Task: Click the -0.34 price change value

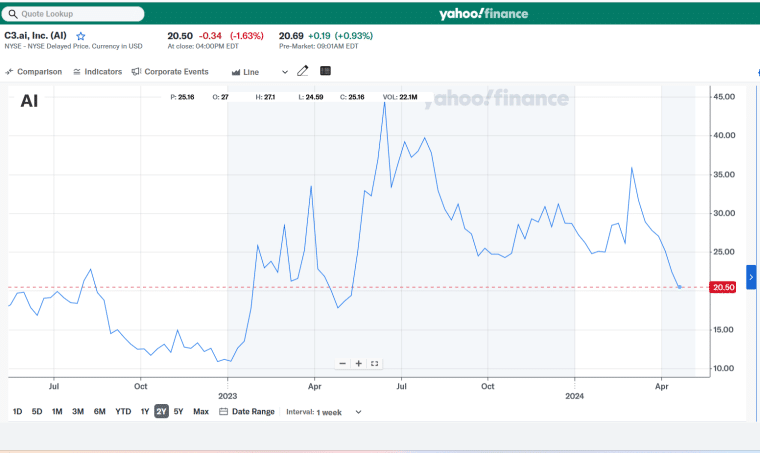Action: (x=210, y=36)
